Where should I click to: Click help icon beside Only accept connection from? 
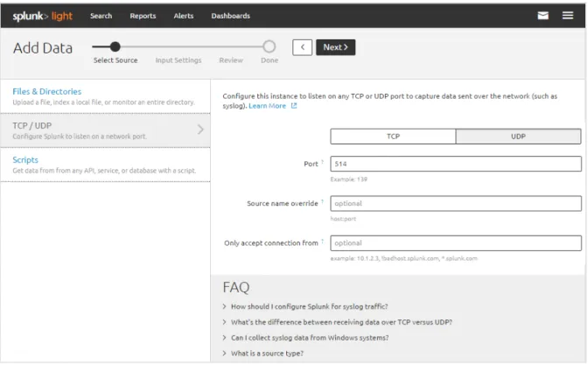coord(323,242)
